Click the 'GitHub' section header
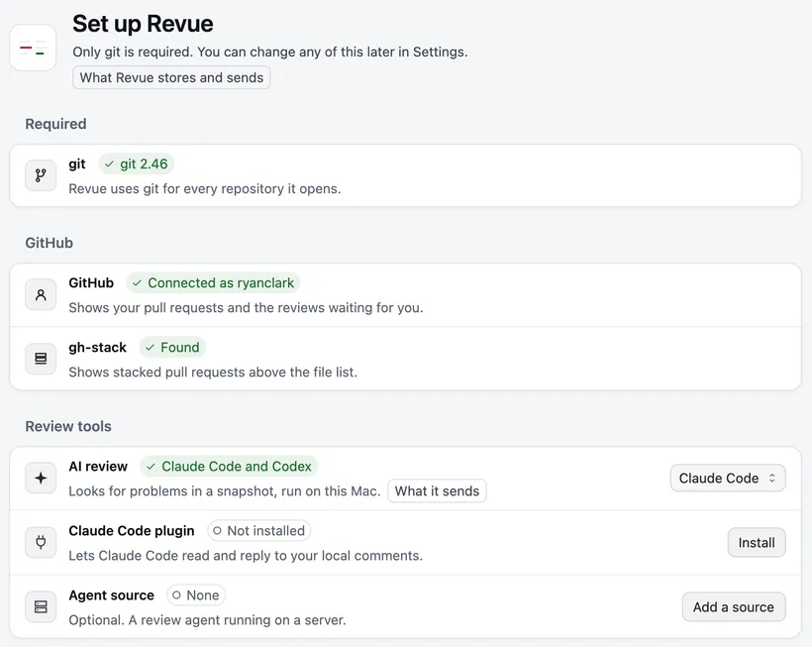Viewport: 812px width, 647px height. click(x=50, y=243)
